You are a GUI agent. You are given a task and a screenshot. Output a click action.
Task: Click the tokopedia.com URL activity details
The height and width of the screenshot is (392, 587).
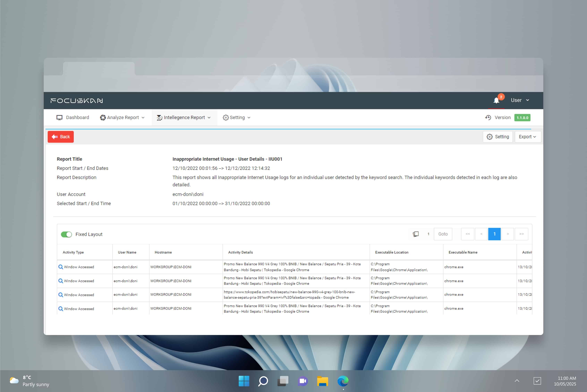point(289,295)
